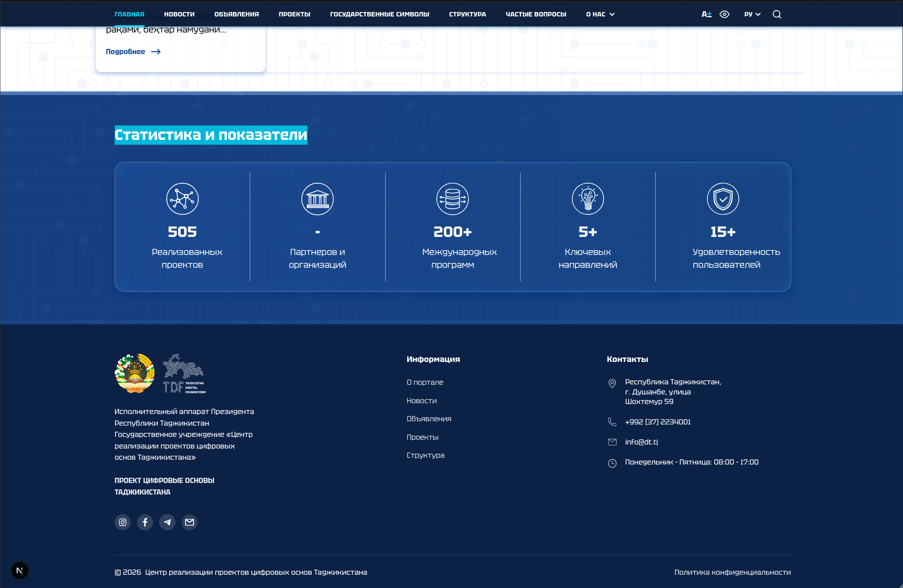Expand the О НАС menu dropdown
903x588 pixels.
pos(600,14)
